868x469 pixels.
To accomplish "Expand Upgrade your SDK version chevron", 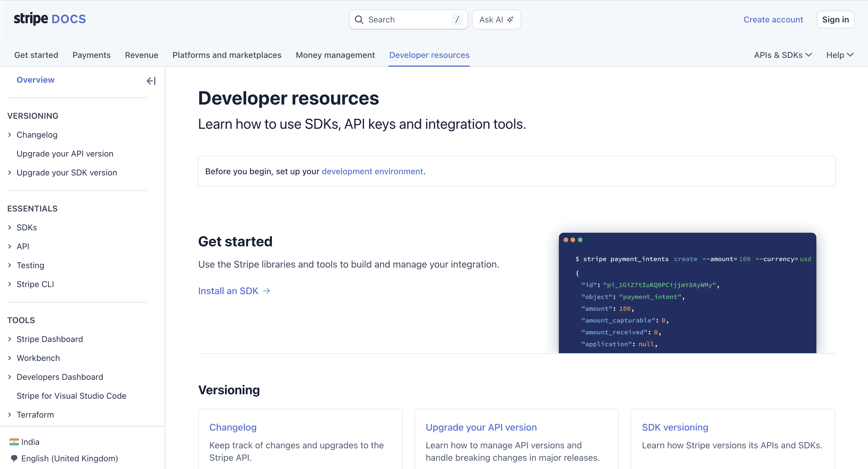I will tap(9, 172).
